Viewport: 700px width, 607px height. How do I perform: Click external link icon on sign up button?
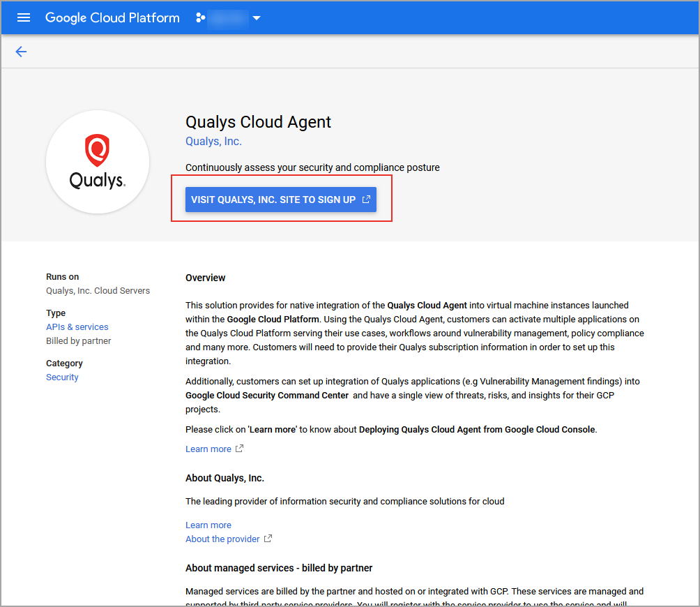click(366, 200)
